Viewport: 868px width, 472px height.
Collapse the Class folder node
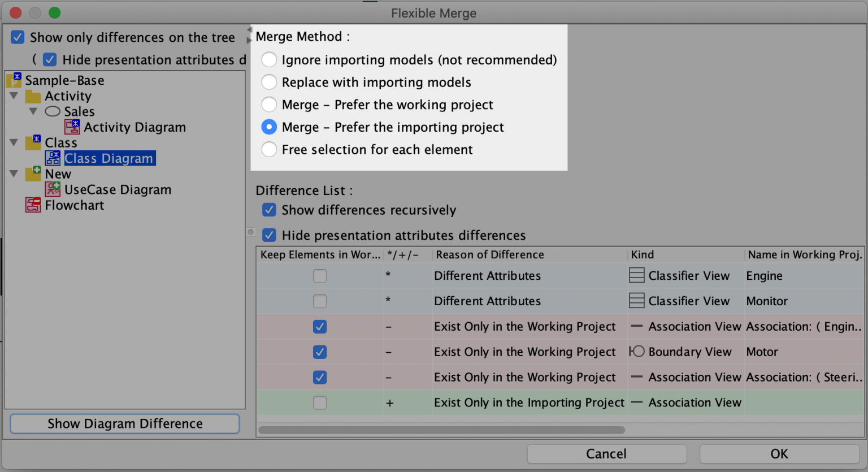[x=14, y=142]
